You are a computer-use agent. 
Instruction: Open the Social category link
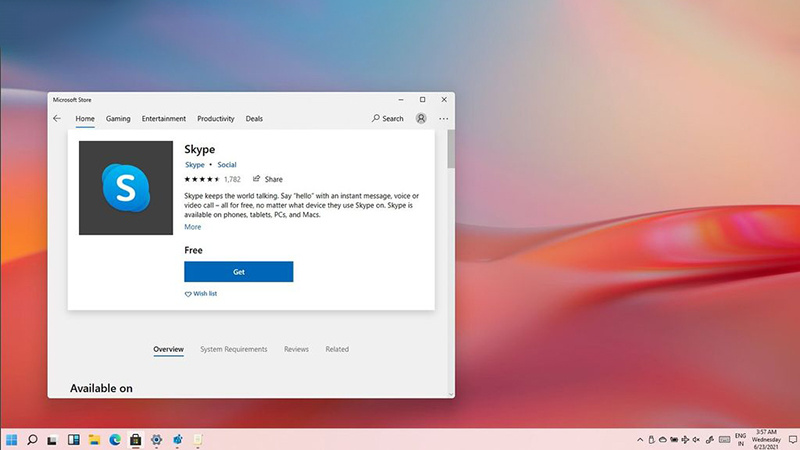point(227,165)
